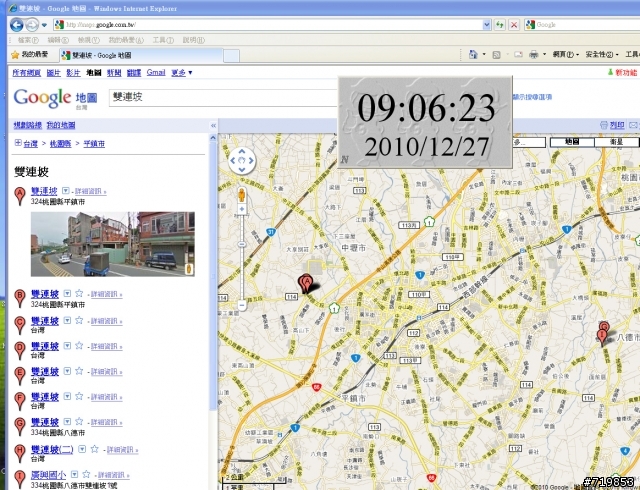Star result I 廣興國小
This screenshot has height=490, width=640.
86,474
